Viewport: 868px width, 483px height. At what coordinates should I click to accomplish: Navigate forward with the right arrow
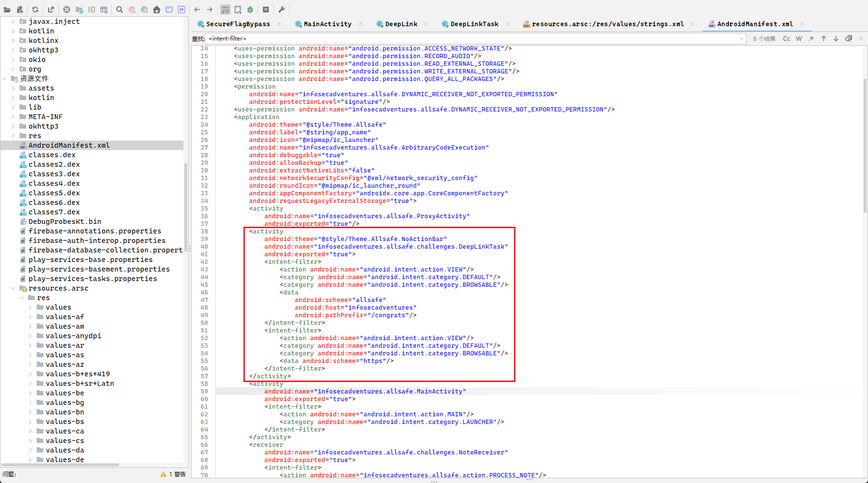point(210,10)
